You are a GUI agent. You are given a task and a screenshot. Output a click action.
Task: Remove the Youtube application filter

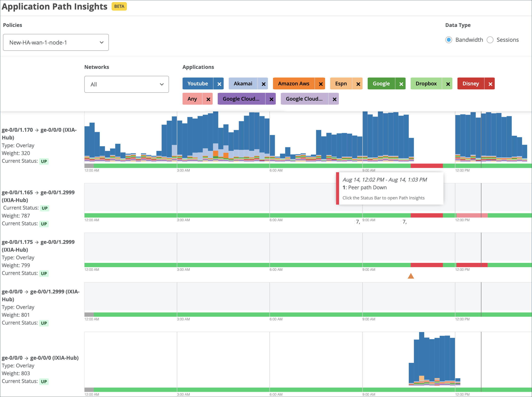219,84
